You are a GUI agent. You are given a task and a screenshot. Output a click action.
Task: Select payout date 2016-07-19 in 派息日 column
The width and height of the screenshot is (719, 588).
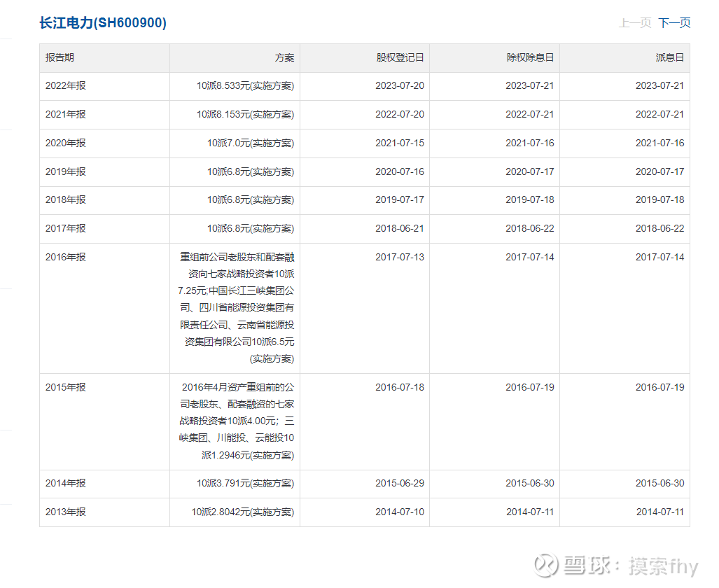[x=660, y=388]
